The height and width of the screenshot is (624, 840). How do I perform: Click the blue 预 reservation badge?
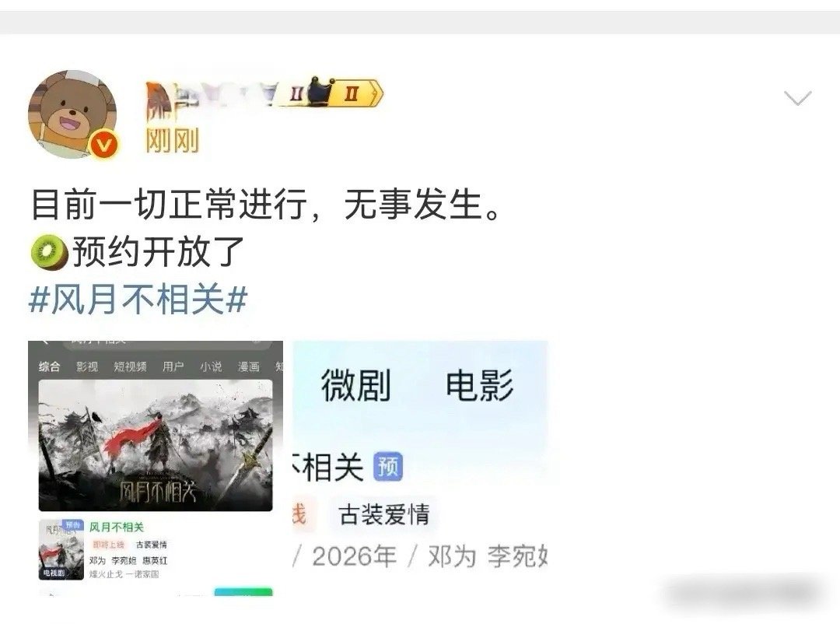tap(388, 466)
